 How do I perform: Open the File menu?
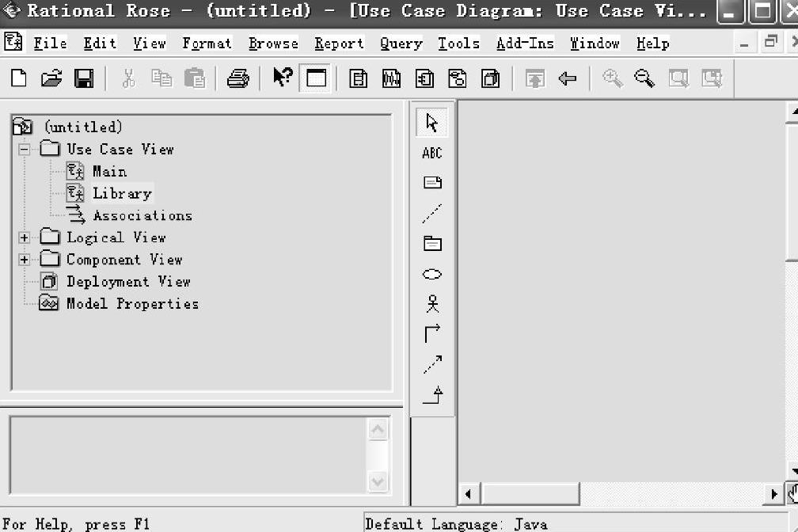coord(50,44)
